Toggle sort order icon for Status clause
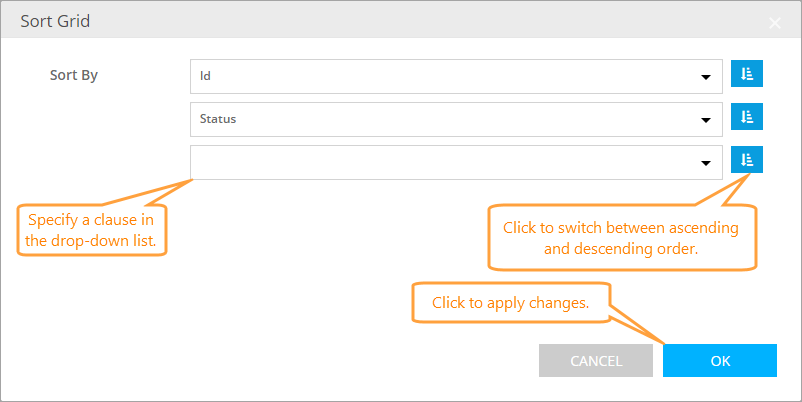 [x=746, y=118]
